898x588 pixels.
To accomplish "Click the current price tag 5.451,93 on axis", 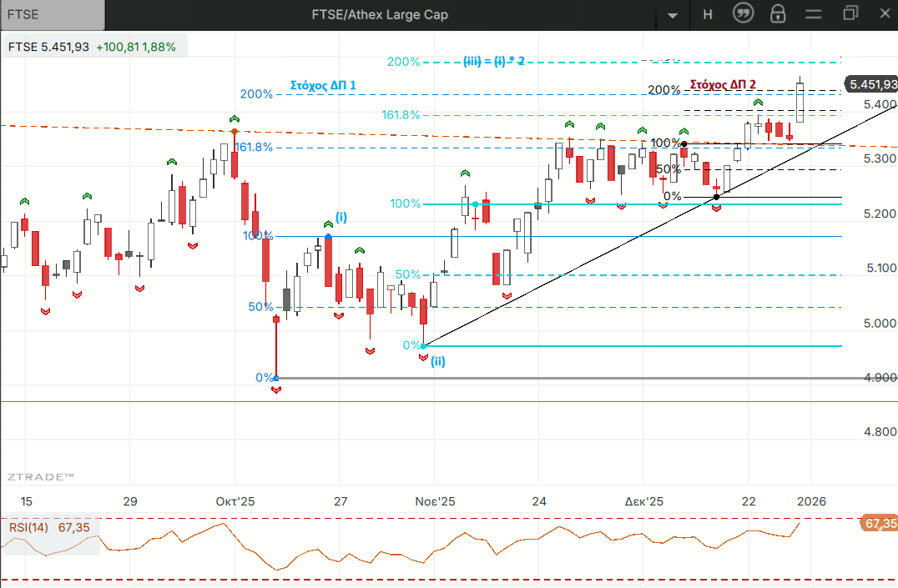I will (871, 84).
